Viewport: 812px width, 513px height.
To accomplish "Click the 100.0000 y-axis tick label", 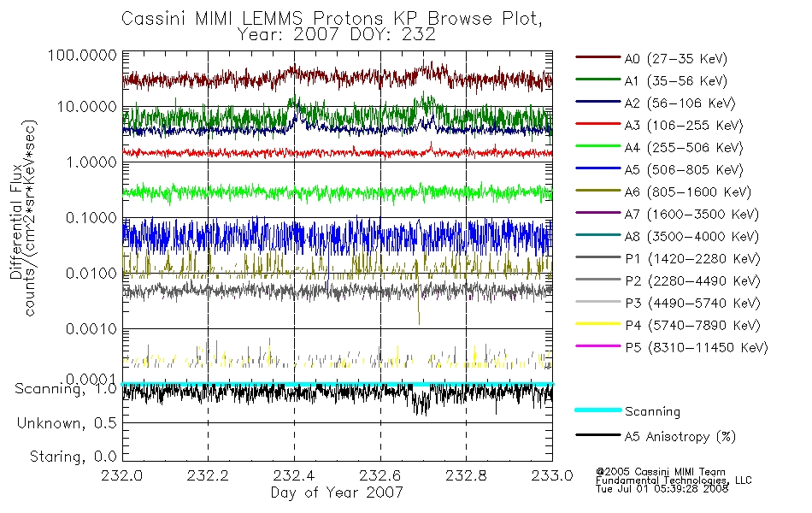I will (82, 56).
